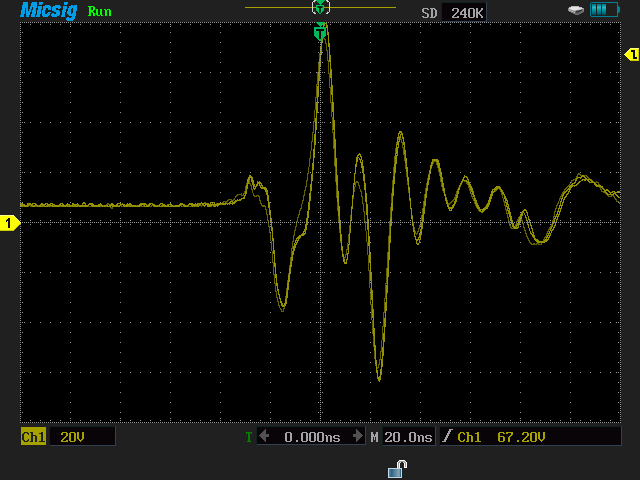Click the rising edge trigger type icon
This screenshot has width=640, height=480.
[x=447, y=437]
